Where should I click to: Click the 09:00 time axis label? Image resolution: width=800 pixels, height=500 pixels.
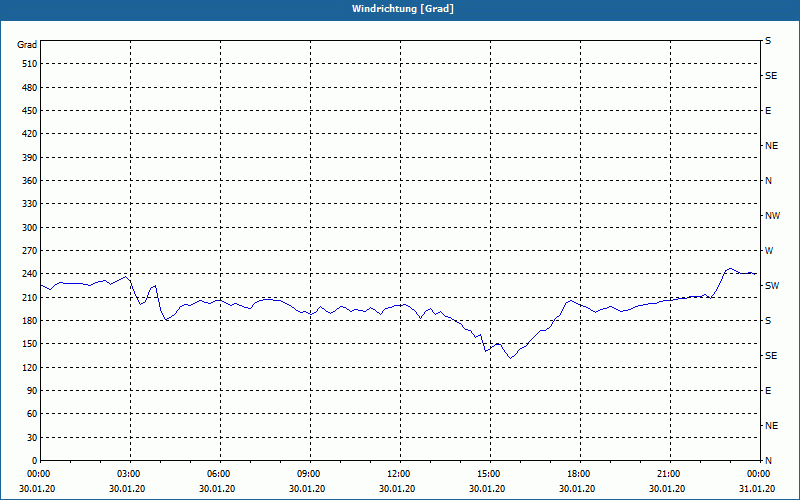pos(307,473)
